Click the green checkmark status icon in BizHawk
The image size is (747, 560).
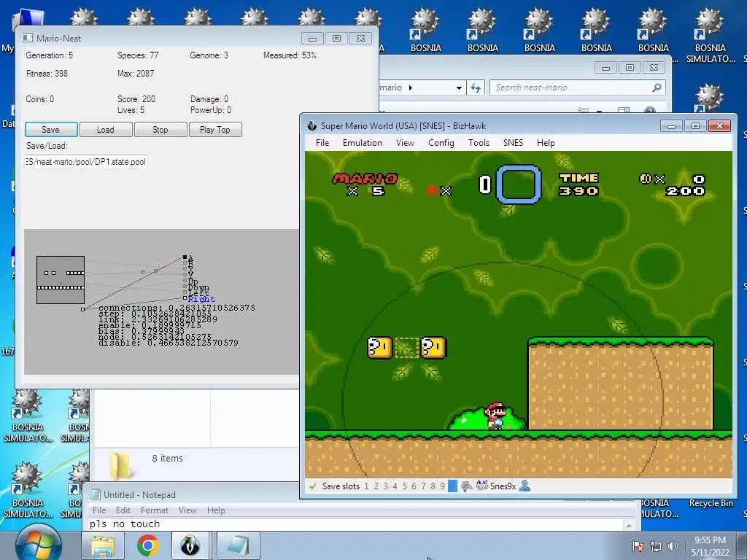[x=312, y=486]
